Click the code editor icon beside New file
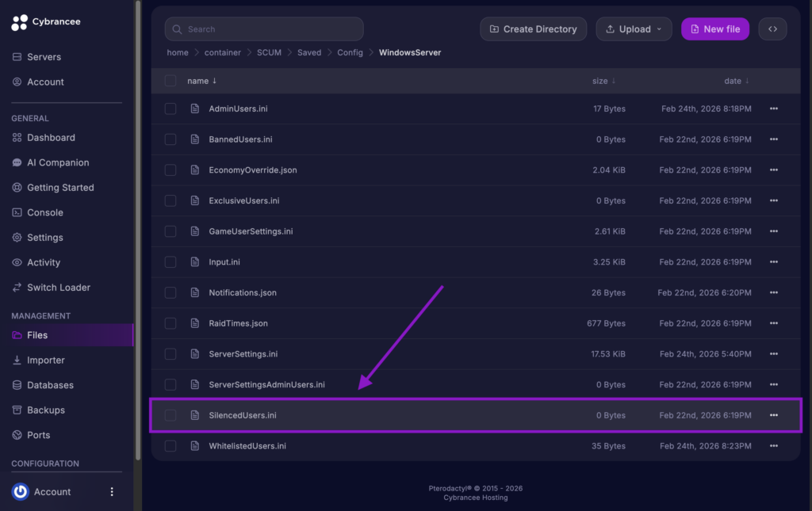 click(x=772, y=29)
